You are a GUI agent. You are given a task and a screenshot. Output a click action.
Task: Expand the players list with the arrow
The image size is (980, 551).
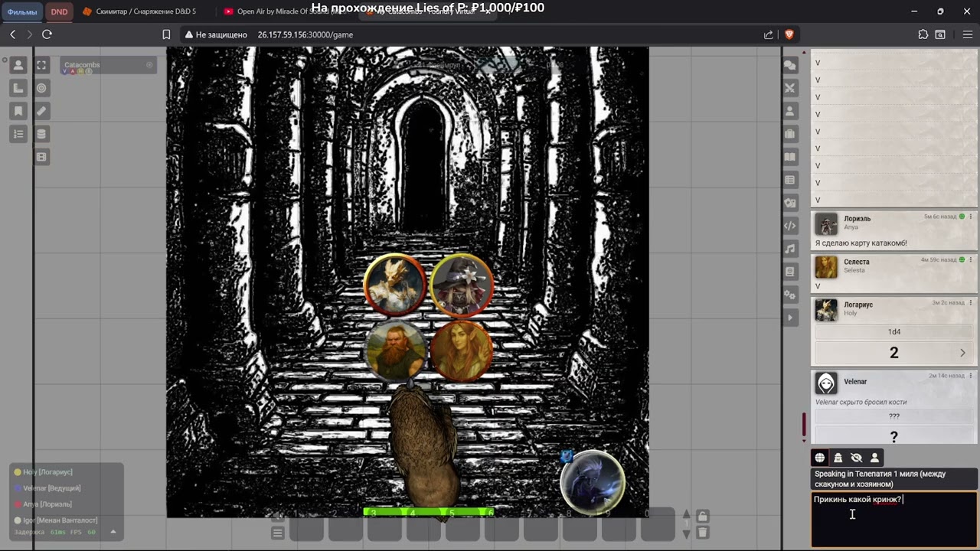tap(113, 532)
